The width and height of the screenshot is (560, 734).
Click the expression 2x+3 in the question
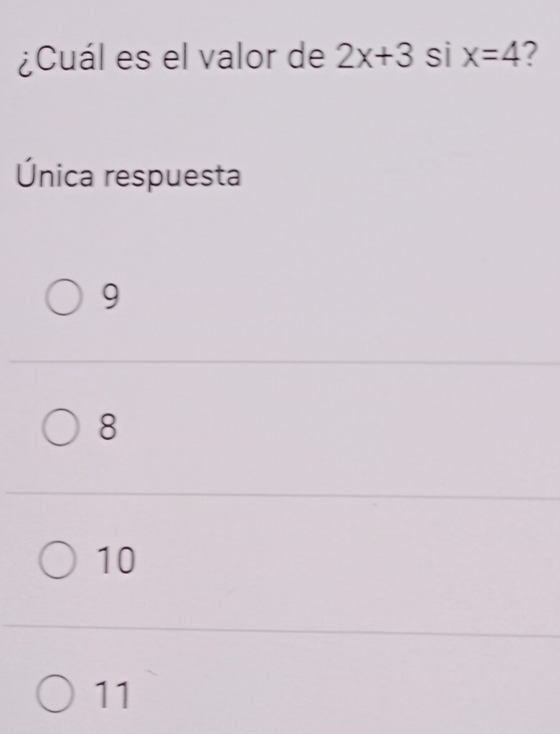pyautogui.click(x=376, y=57)
